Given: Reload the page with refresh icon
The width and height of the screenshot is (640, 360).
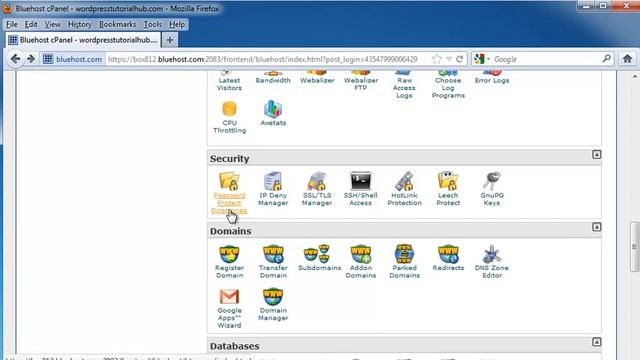Looking at the screenshot, I should pyautogui.click(x=460, y=59).
